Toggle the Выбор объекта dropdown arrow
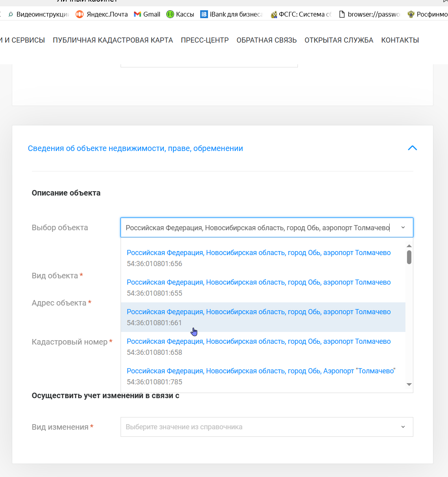448x477 pixels. pyautogui.click(x=403, y=227)
